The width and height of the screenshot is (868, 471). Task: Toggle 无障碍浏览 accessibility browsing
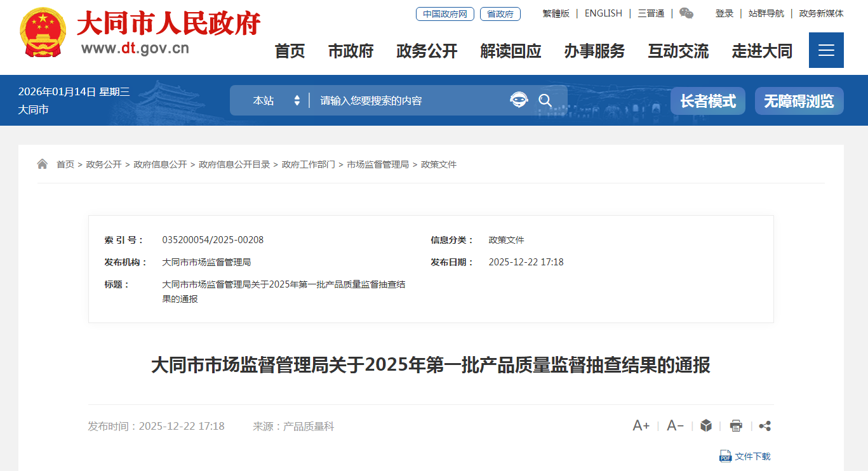799,101
